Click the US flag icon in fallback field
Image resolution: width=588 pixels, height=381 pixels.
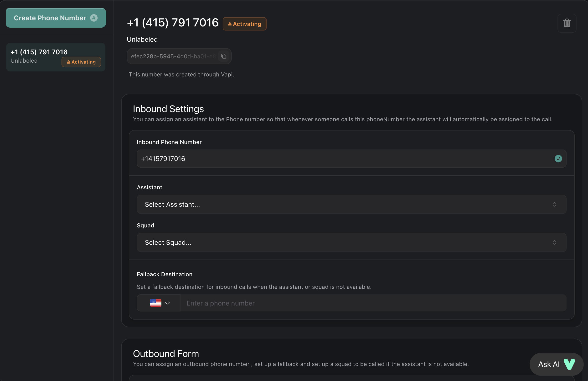click(x=155, y=303)
